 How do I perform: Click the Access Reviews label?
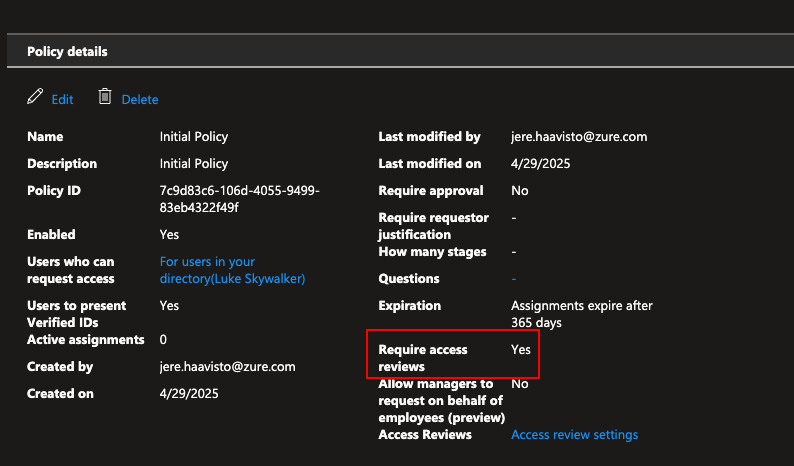pos(425,435)
